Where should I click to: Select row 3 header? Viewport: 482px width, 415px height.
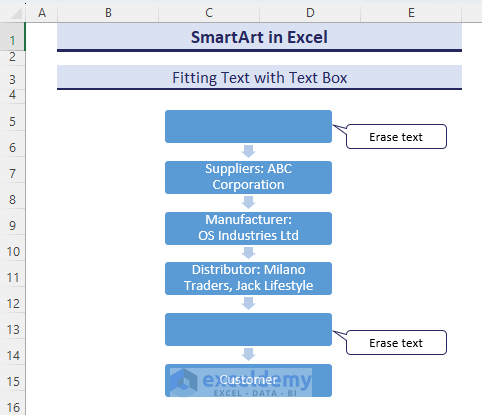(x=12, y=77)
